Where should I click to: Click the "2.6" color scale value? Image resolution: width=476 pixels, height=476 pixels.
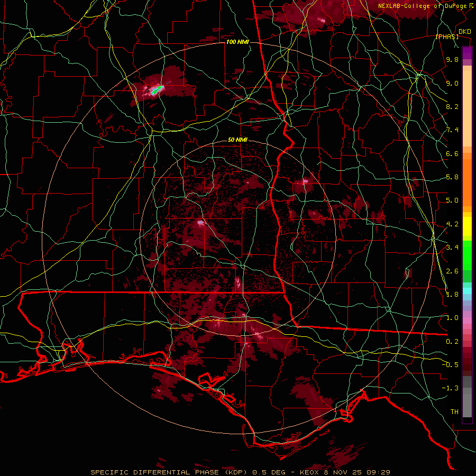452,271
